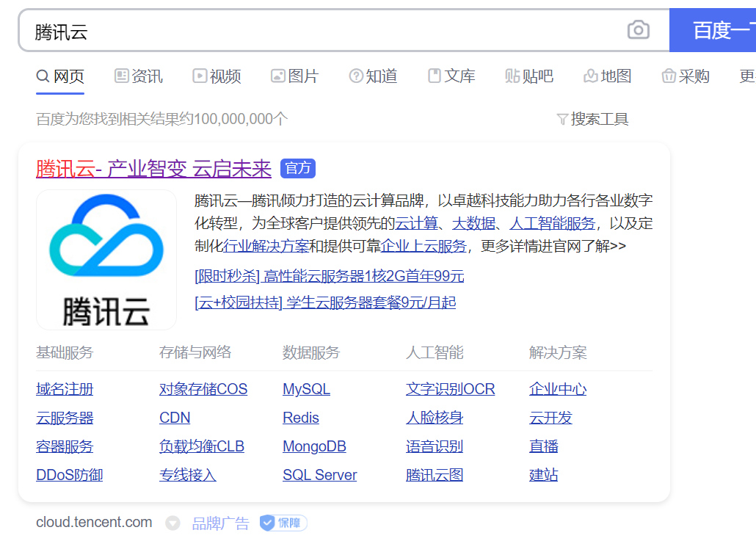Click the Tencent Cloud logo thumbnail

click(106, 259)
